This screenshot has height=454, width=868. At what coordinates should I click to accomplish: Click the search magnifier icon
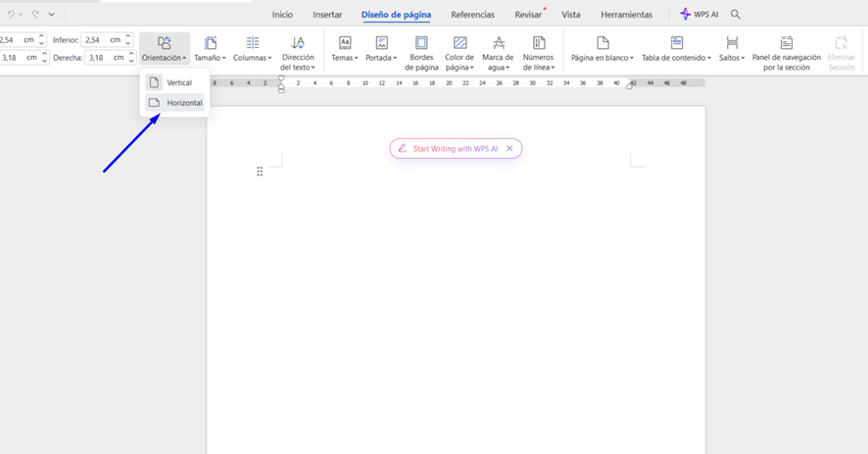(736, 15)
